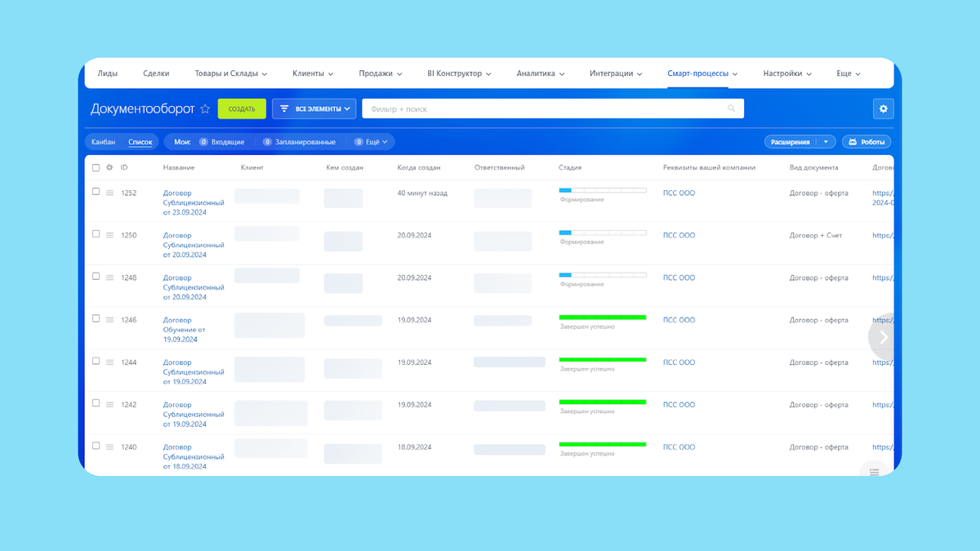Check the row 1240 checkbox

[x=96, y=446]
